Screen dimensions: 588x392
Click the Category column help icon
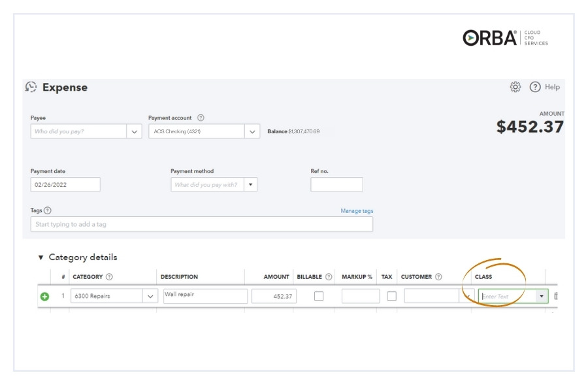pos(109,277)
